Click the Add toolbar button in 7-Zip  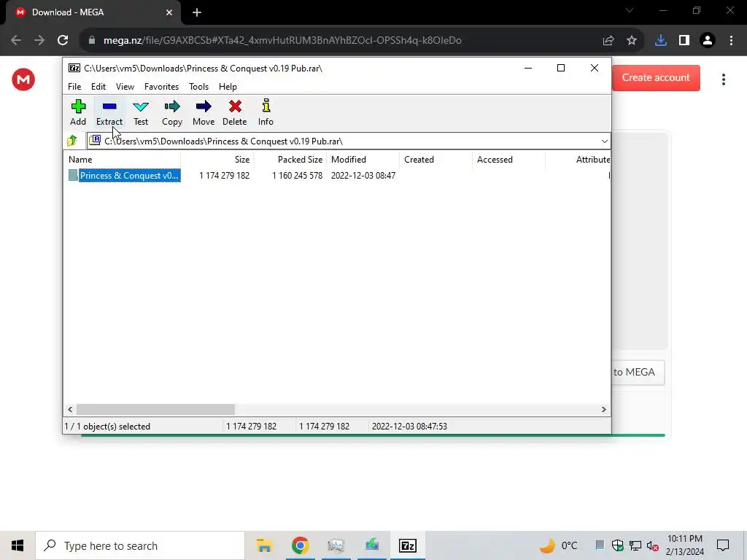(x=78, y=113)
